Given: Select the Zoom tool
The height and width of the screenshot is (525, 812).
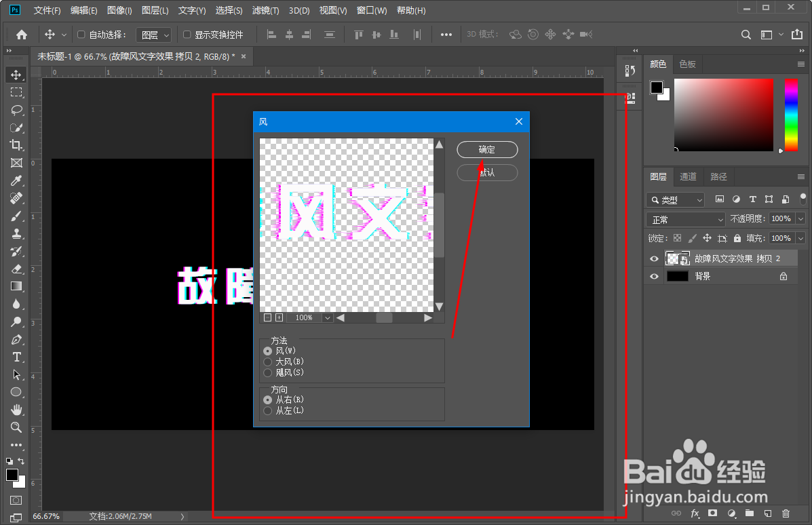Looking at the screenshot, I should 15,427.
